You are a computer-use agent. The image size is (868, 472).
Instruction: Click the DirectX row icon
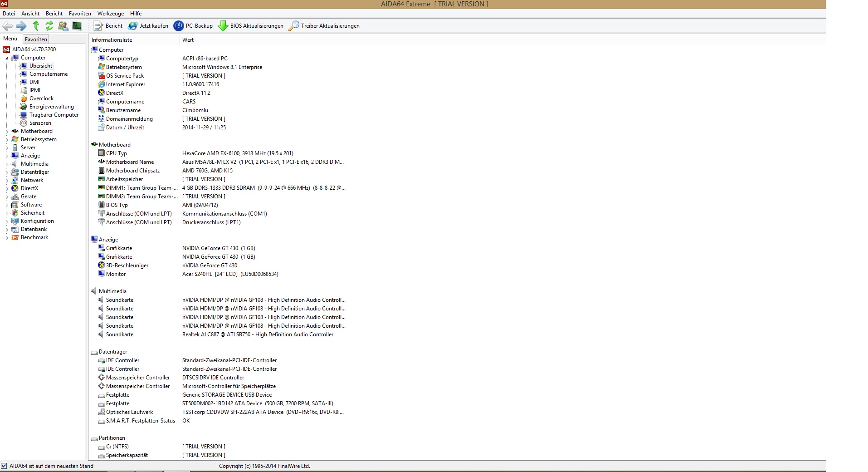click(102, 93)
